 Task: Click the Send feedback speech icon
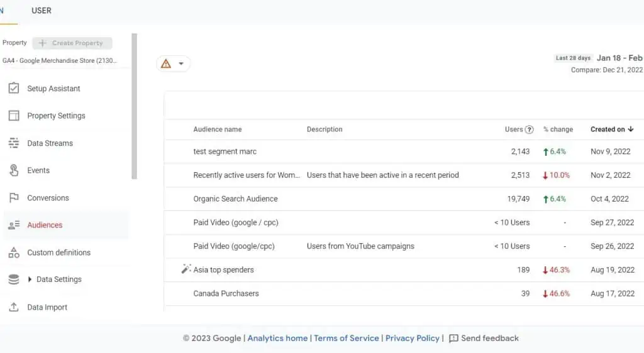click(453, 339)
